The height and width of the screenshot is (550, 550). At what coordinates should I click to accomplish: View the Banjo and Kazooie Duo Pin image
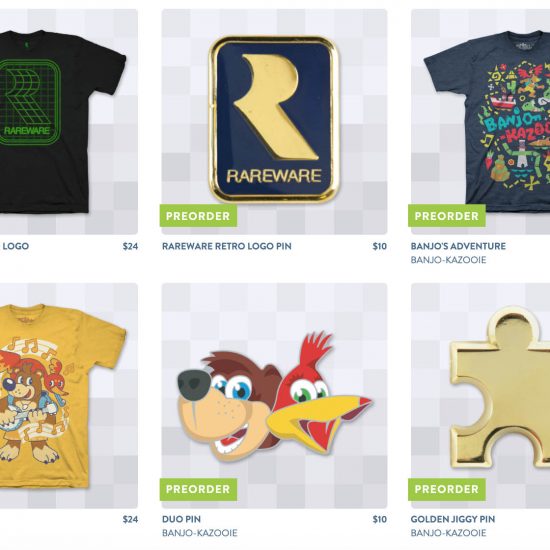pos(274,396)
